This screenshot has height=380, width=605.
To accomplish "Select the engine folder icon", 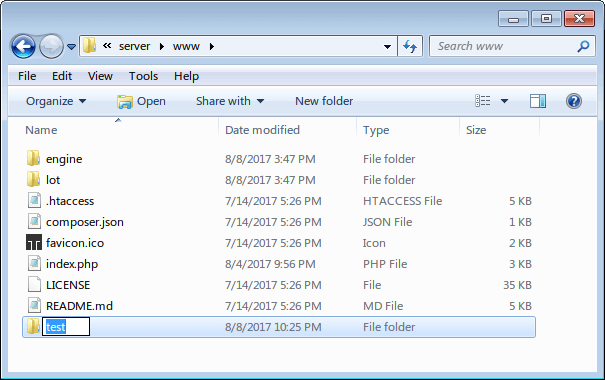I will click(x=34, y=158).
